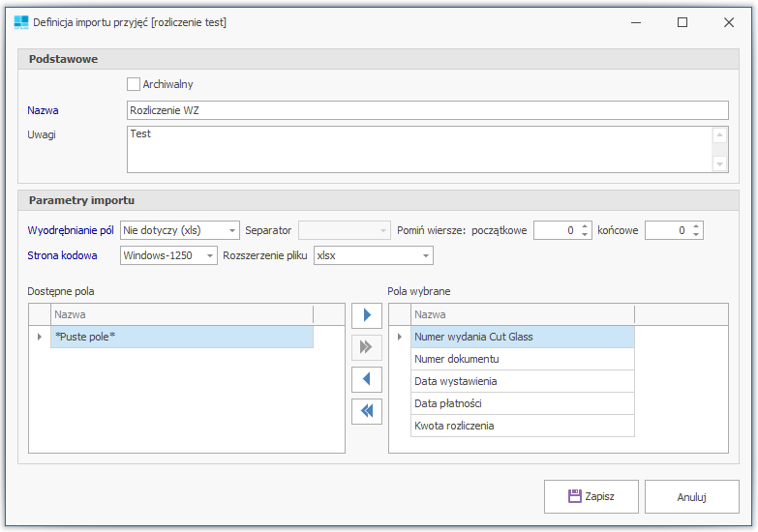Save with the Zapisz button

(591, 496)
